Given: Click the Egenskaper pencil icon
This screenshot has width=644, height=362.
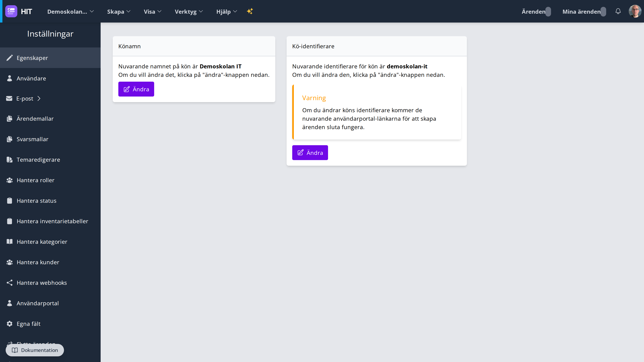Looking at the screenshot, I should click(9, 58).
